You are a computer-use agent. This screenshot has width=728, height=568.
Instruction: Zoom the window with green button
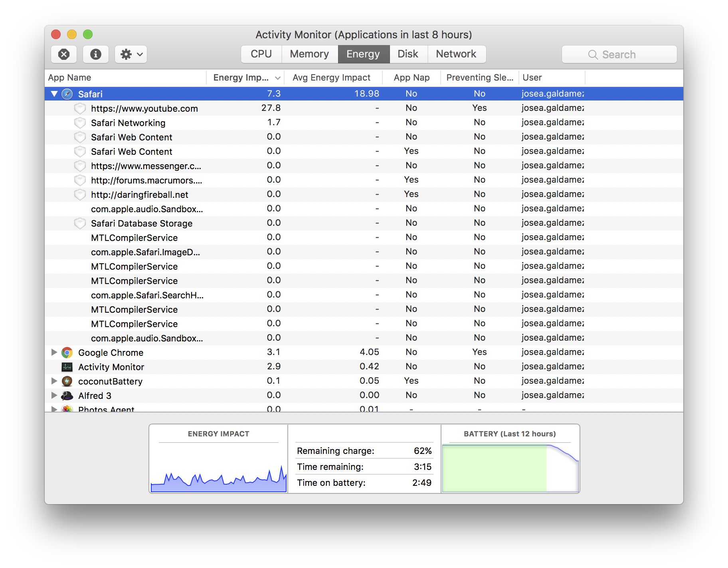[x=88, y=34]
